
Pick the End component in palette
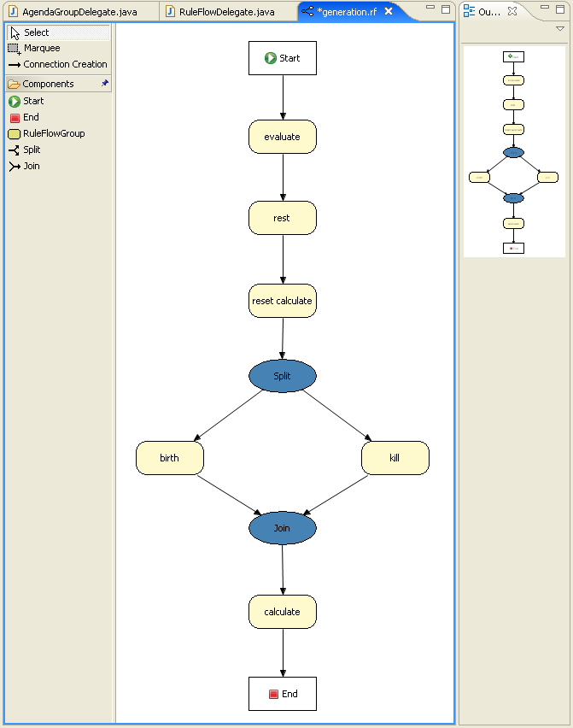pyautogui.click(x=25, y=117)
